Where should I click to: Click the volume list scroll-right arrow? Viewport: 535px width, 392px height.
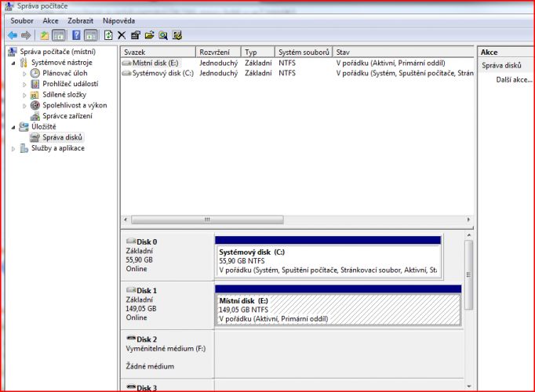point(468,220)
